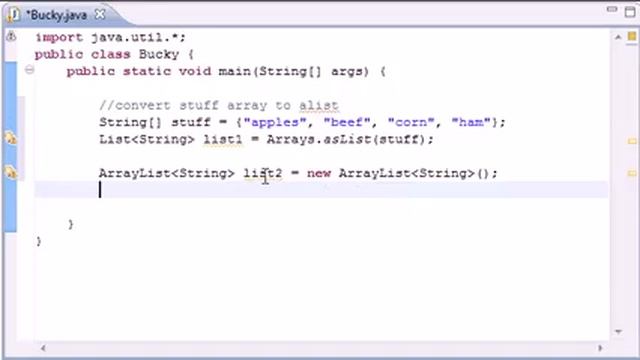
Task: Maximize the editor view
Action: (x=630, y=11)
